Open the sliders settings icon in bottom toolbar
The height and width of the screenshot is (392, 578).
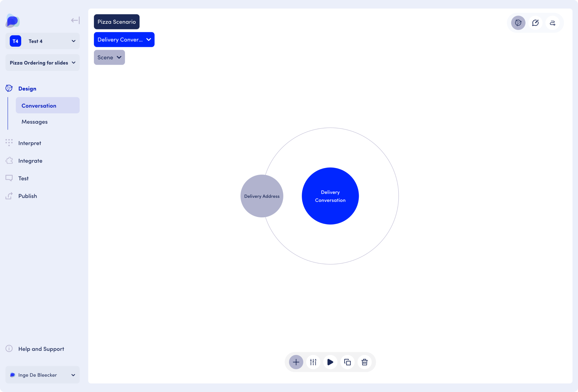(313, 362)
